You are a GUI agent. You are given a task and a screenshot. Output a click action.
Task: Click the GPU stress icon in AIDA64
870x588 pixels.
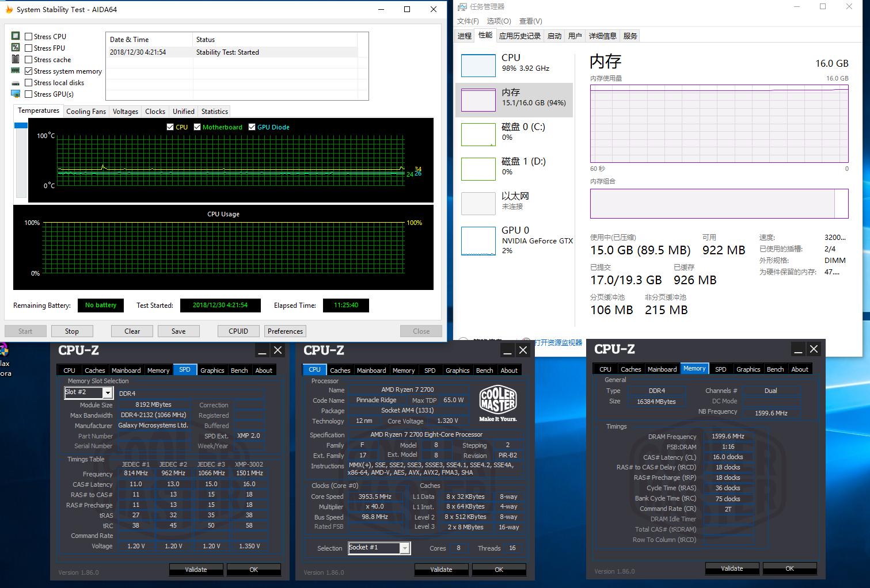tap(15, 94)
